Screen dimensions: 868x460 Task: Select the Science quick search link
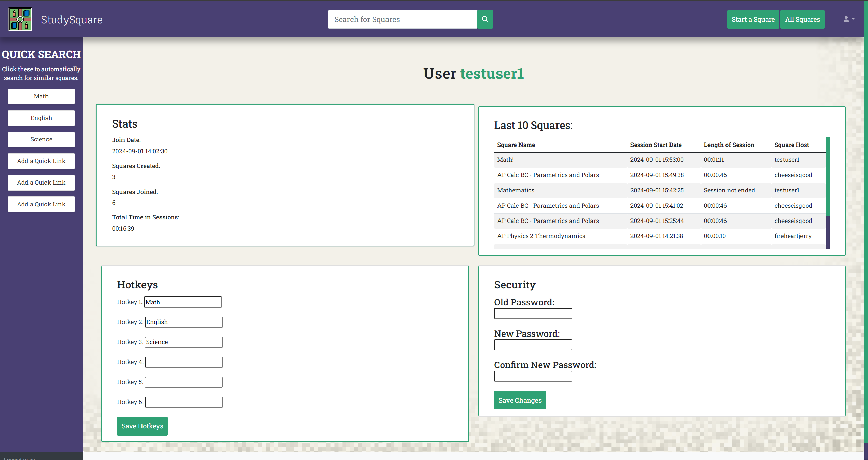tap(41, 139)
